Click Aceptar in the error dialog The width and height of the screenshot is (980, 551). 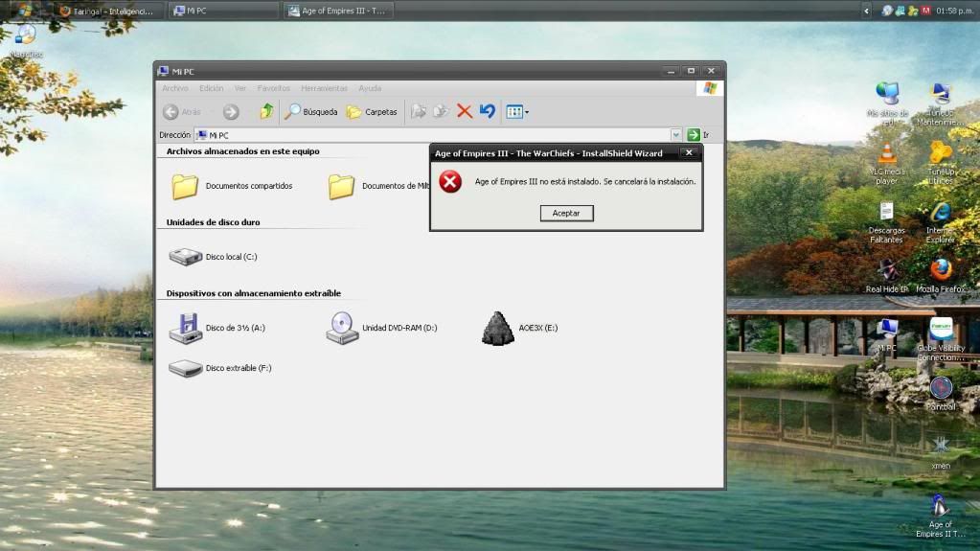566,214
